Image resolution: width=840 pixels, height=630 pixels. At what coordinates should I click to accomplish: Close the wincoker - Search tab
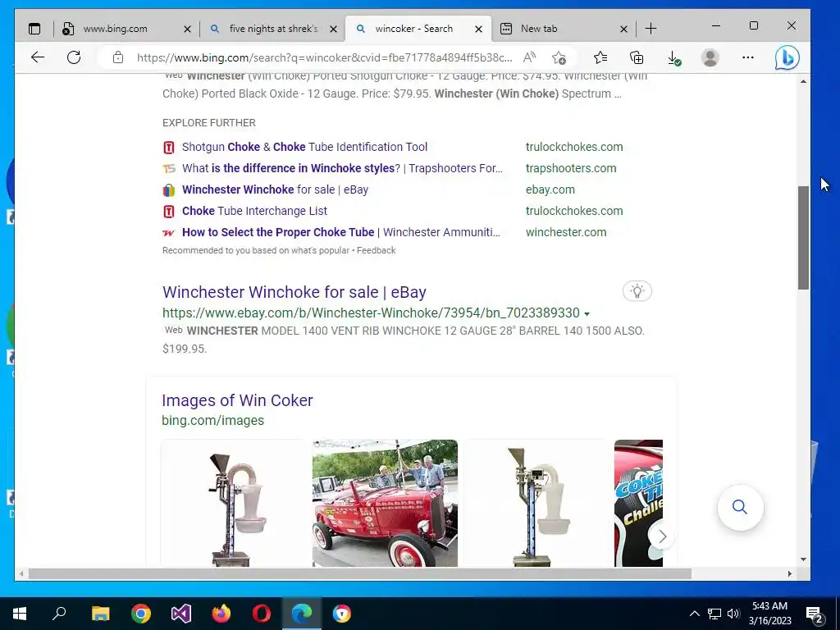point(479,29)
